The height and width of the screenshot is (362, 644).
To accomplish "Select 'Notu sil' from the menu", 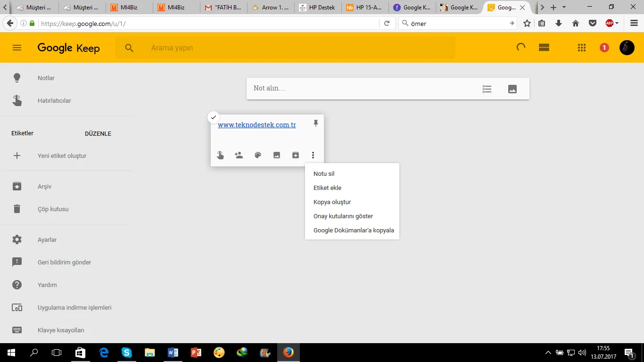I will pyautogui.click(x=324, y=174).
